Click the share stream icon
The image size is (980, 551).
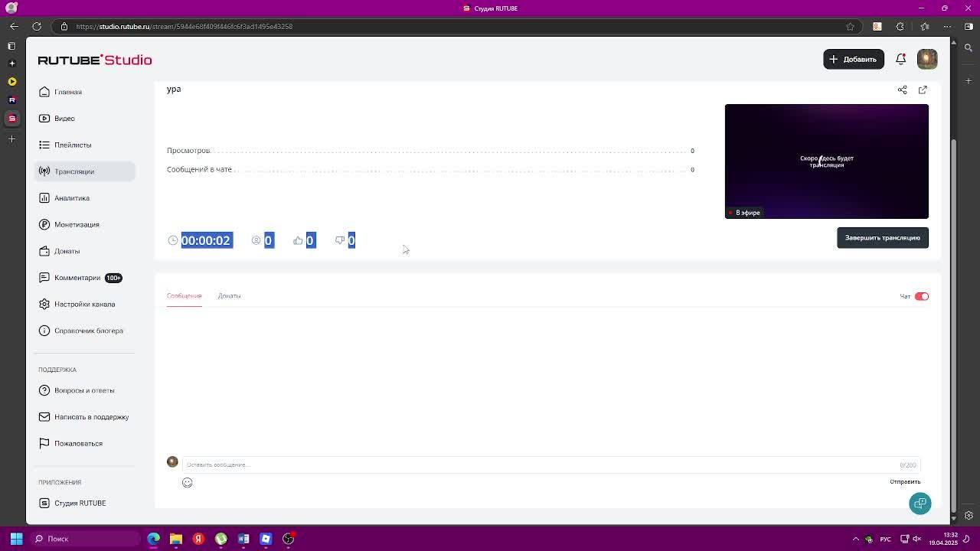(x=902, y=90)
